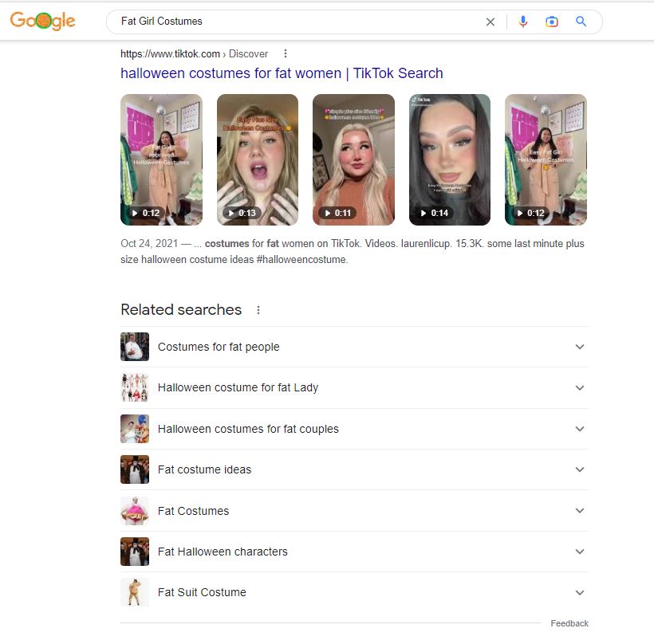The height and width of the screenshot is (644, 654).
Task: Open the 0:14 TikTok video thumbnail
Action: click(450, 159)
